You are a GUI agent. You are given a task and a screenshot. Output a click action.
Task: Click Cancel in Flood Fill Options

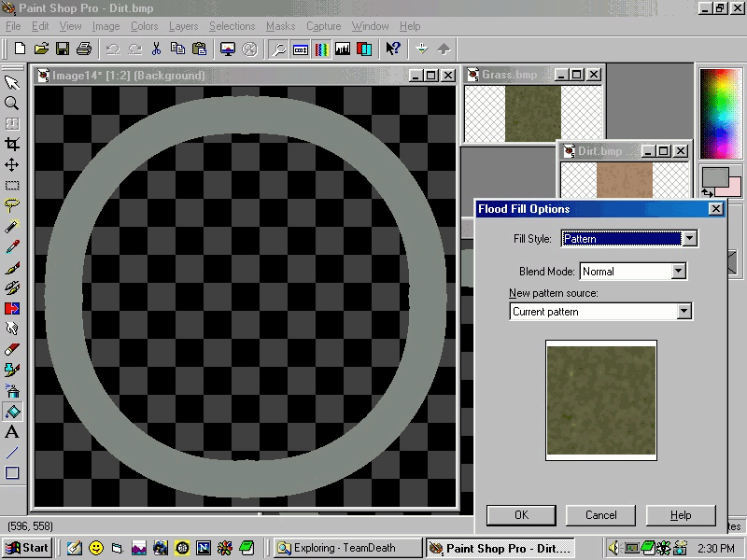[600, 514]
